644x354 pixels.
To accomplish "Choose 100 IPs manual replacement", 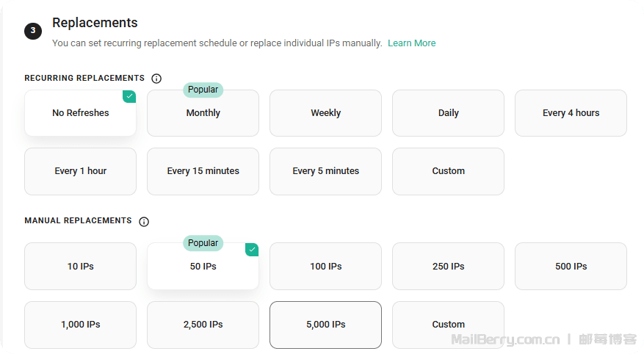I will [x=325, y=267].
